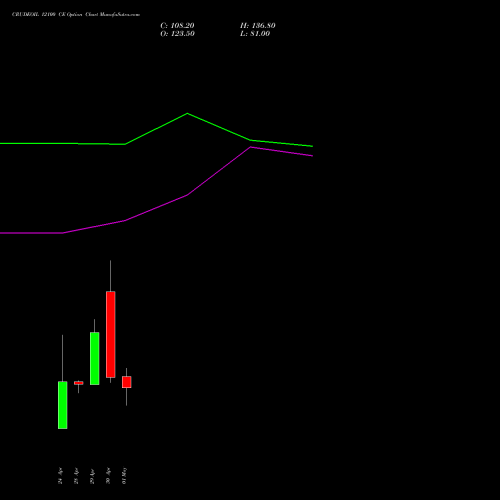Click the small red candle for 01 May
The image size is (500, 500).
(127, 382)
